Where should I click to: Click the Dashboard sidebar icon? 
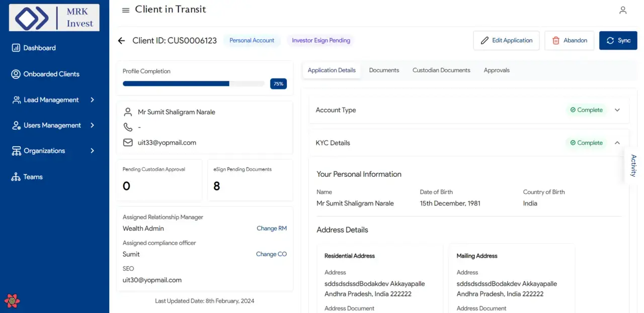[x=16, y=48]
